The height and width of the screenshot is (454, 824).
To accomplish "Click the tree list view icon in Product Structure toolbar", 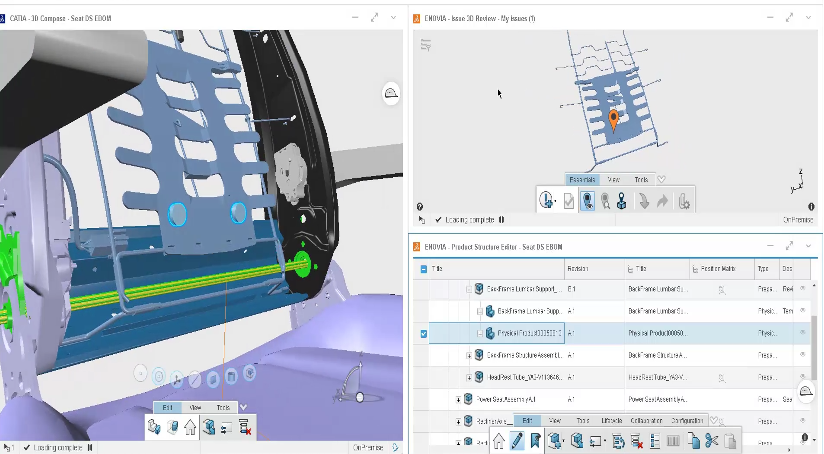I will coord(655,441).
